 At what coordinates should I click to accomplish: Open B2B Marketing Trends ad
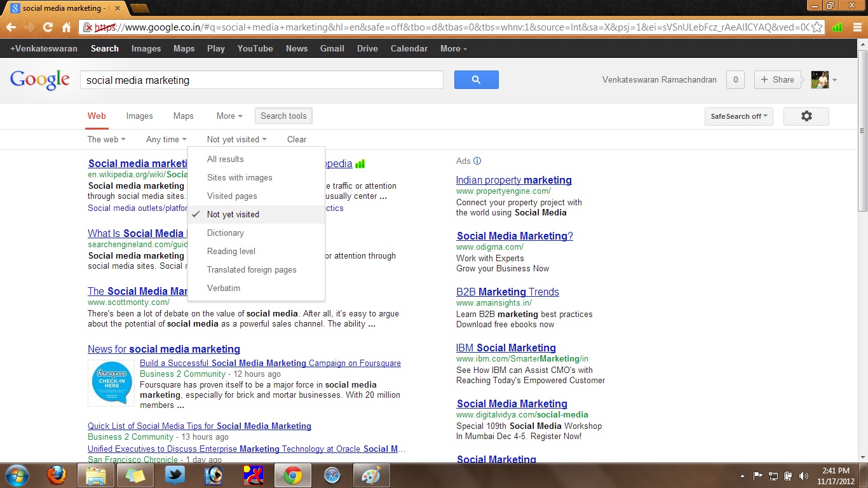coord(508,292)
